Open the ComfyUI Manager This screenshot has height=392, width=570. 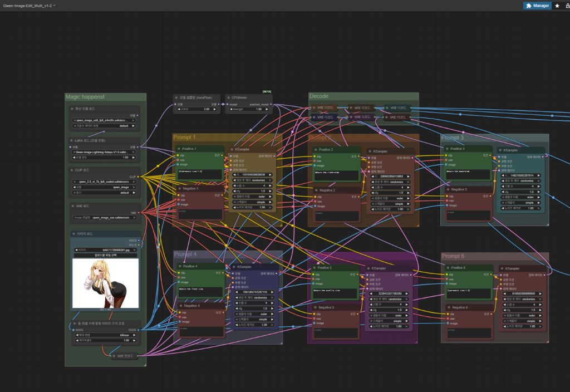(x=537, y=6)
